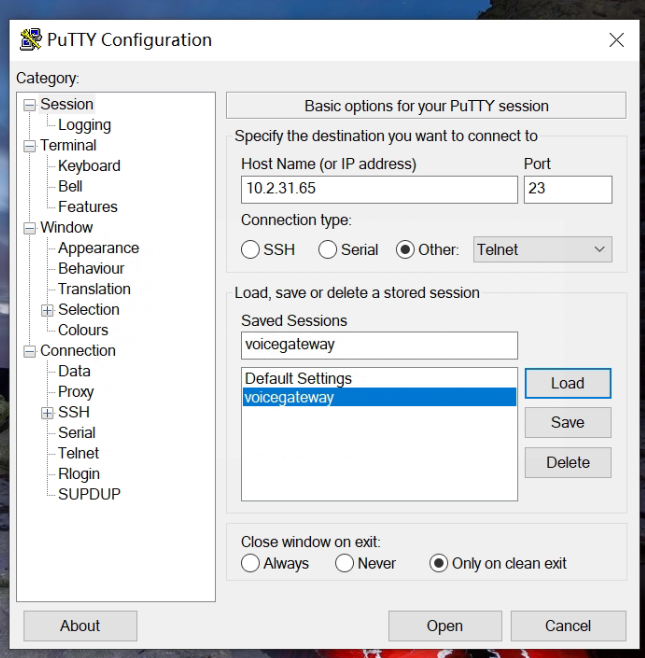The width and height of the screenshot is (645, 658).
Task: Open the Selection category
Action: (x=89, y=310)
